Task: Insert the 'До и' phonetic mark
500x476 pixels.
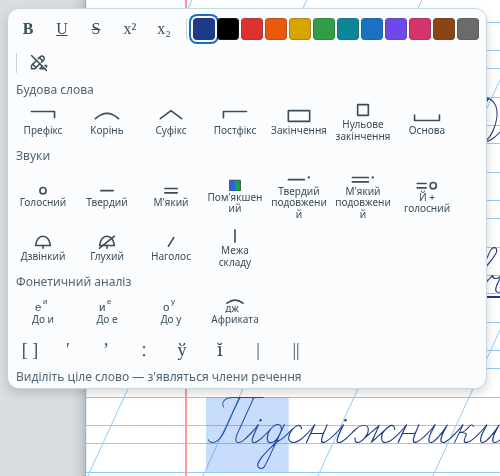Action: (x=43, y=313)
